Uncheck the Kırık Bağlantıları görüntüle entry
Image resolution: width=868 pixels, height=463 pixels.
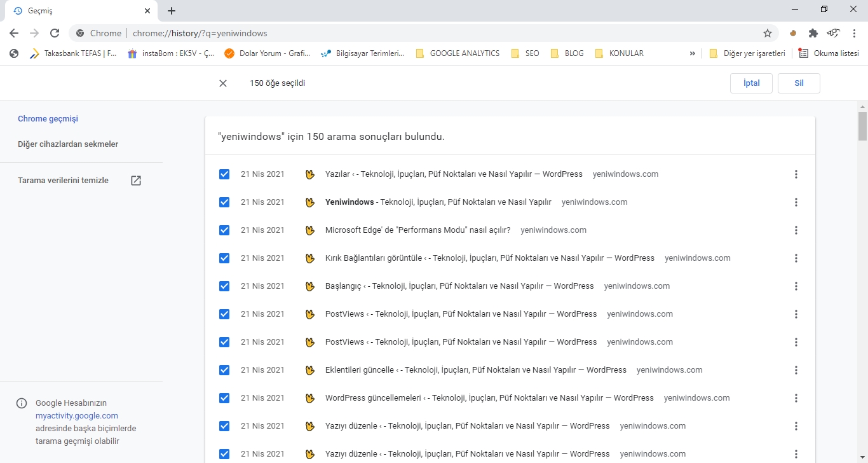(x=224, y=258)
